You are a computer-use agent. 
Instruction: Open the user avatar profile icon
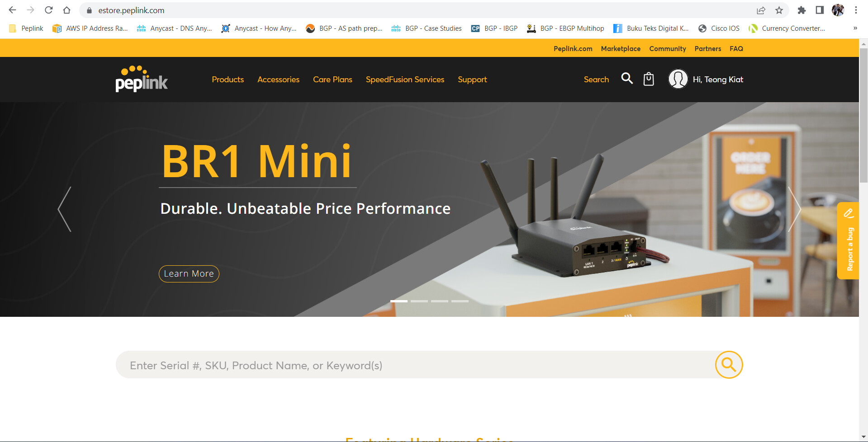pos(678,79)
